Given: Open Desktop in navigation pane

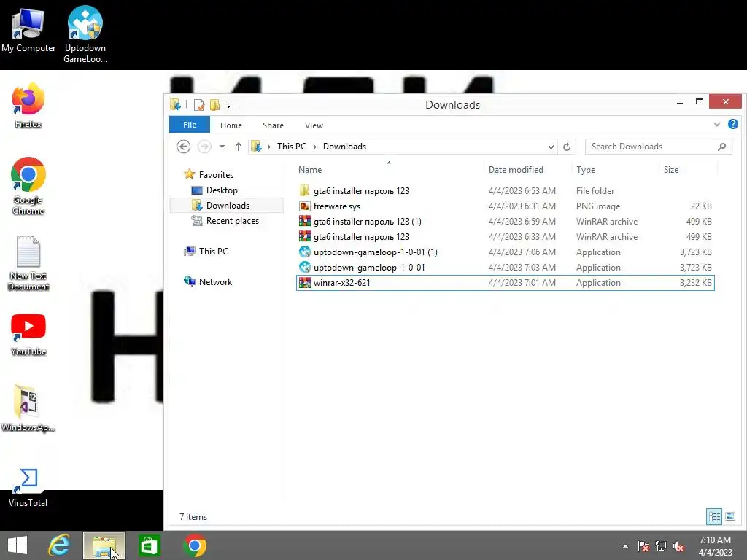Looking at the screenshot, I should (222, 190).
